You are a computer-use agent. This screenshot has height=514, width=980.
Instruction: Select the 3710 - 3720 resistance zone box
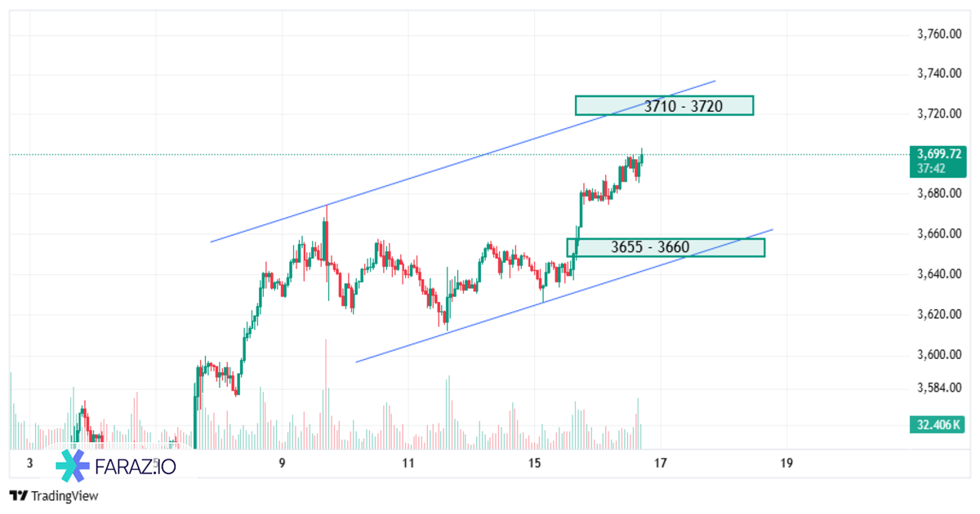(663, 105)
